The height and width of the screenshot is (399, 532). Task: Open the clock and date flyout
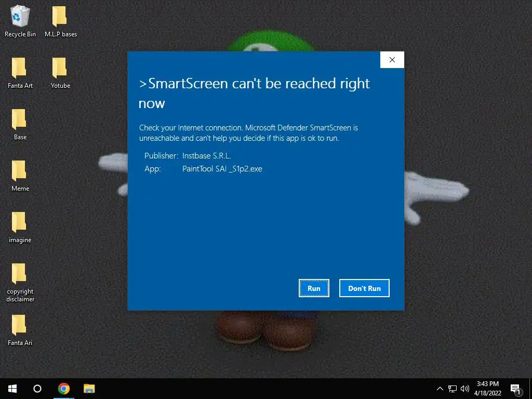[487, 389]
